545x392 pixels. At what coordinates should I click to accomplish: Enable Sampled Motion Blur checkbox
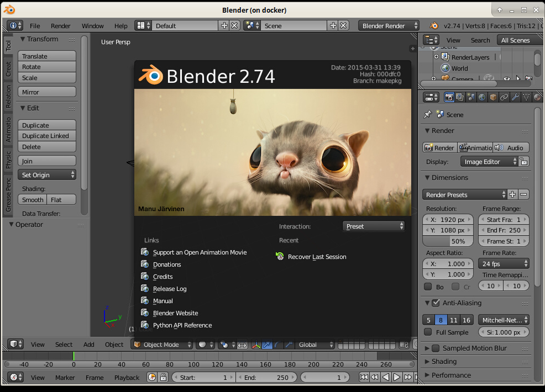coord(436,348)
